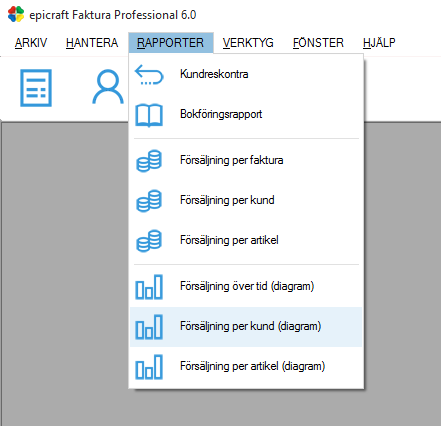Click coin stack icon for Försäljning per faktura
441x426 pixels.
click(x=149, y=161)
